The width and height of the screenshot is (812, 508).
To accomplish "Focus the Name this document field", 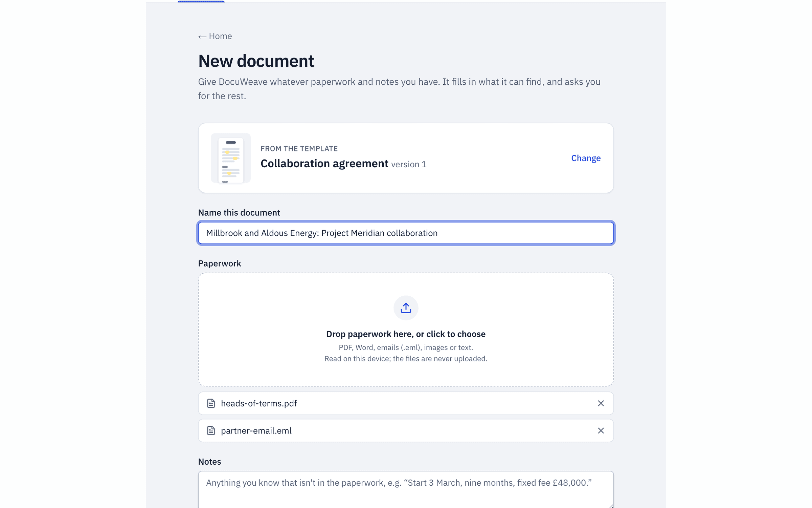I will click(x=406, y=233).
